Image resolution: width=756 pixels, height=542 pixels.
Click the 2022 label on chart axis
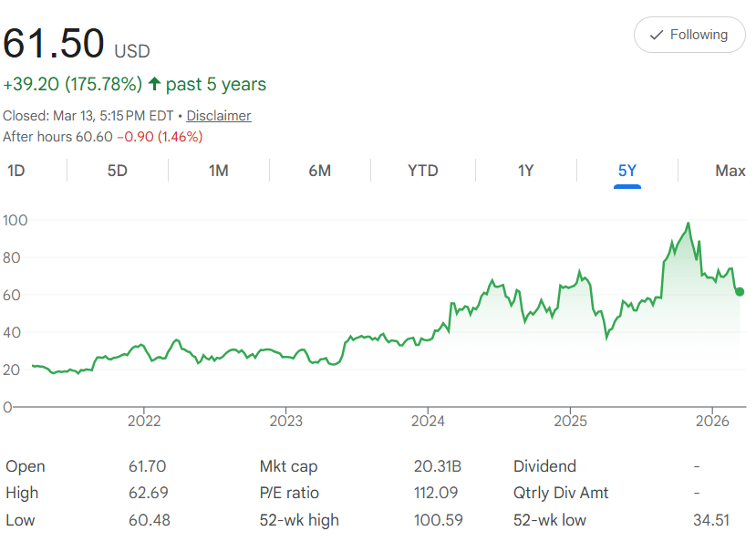[144, 421]
